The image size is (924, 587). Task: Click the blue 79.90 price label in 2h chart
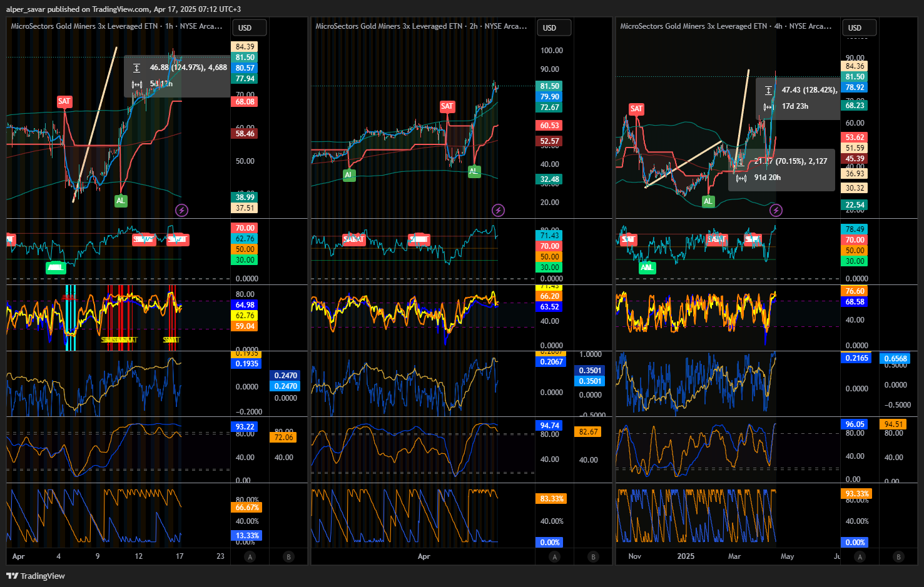(x=549, y=97)
